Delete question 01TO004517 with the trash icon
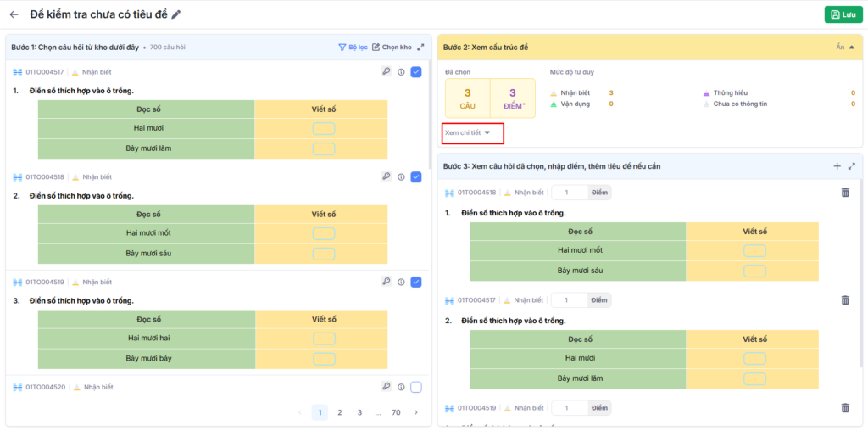The height and width of the screenshot is (431, 868). pos(845,300)
